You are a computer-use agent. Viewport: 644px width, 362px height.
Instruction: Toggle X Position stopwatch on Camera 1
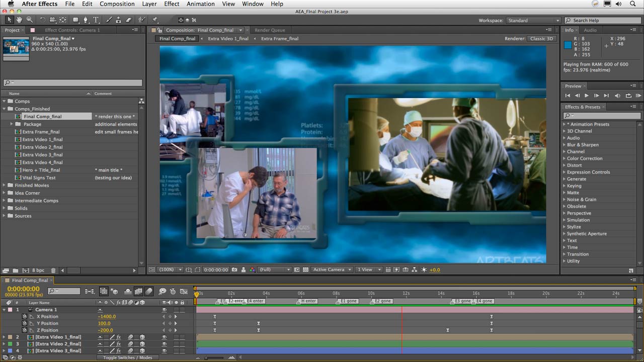(x=25, y=316)
